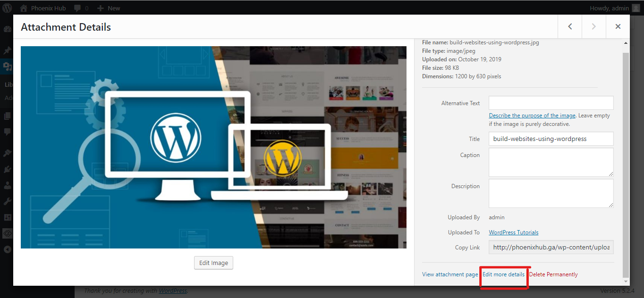
Task: Open the comments bubble in admin bar
Action: pos(81,8)
